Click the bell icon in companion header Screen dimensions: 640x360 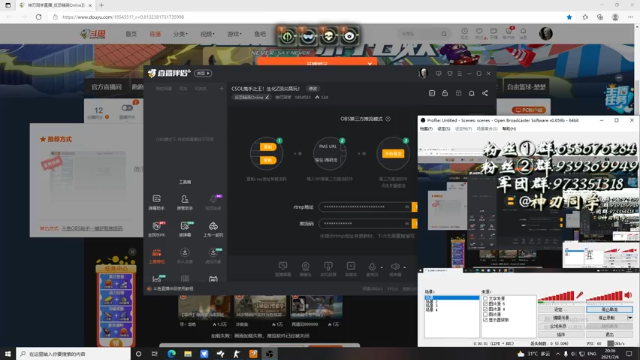point(471,93)
